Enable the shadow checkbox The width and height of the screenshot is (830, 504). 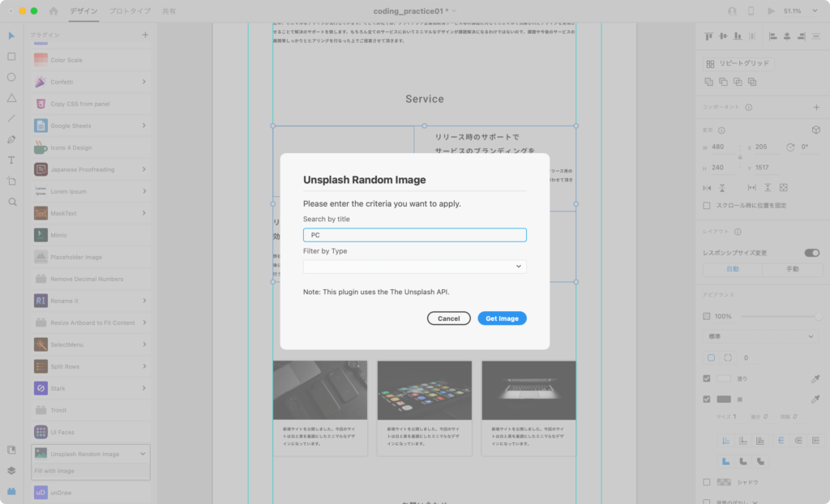[707, 482]
